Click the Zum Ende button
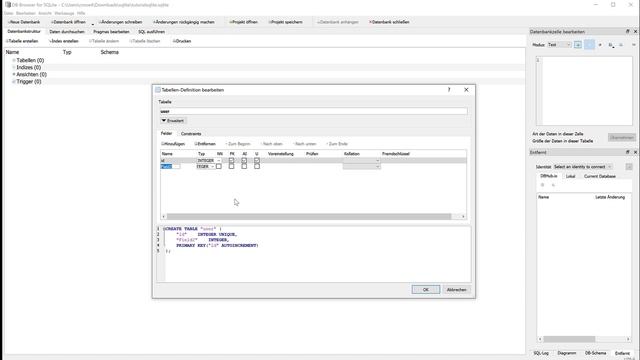Image resolution: width=640 pixels, height=360 pixels. 337,144
